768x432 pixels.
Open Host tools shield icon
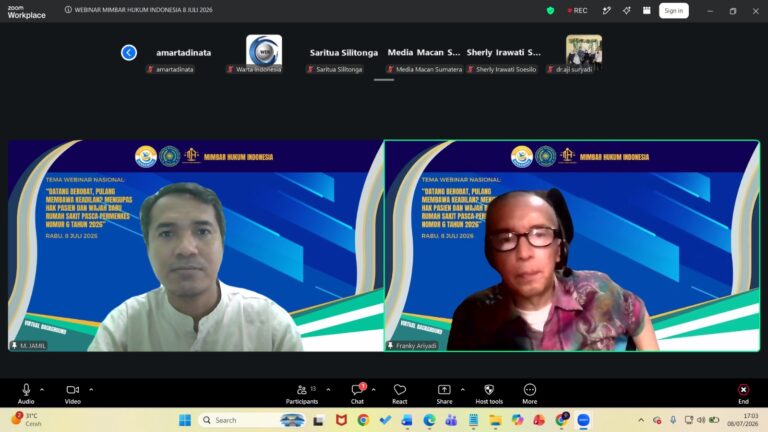point(489,394)
